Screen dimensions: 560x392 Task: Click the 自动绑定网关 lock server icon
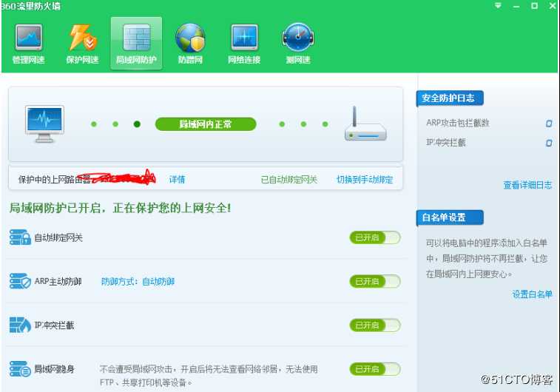click(x=20, y=237)
